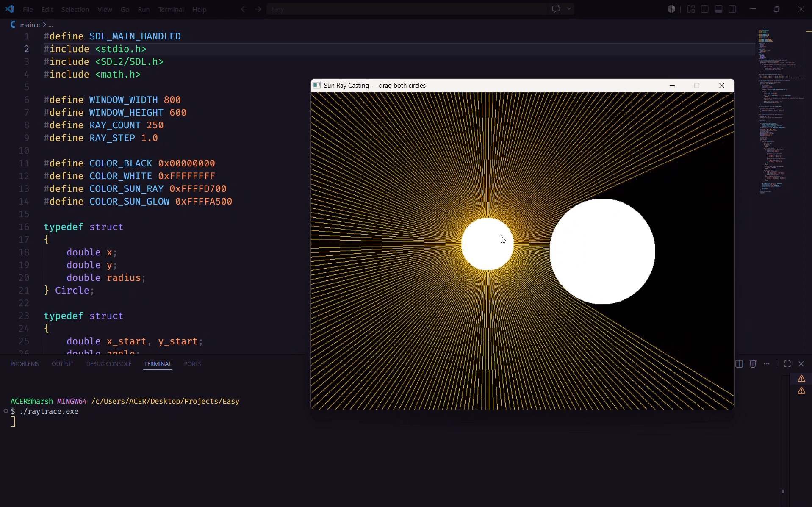This screenshot has width=812, height=507.
Task: Click Circle typedef name on line 21
Action: (x=72, y=291)
